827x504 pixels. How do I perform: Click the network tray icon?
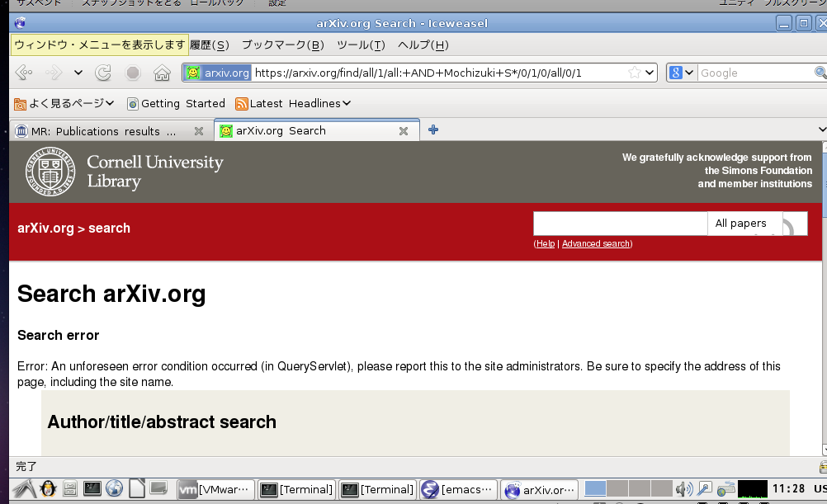pos(725,488)
